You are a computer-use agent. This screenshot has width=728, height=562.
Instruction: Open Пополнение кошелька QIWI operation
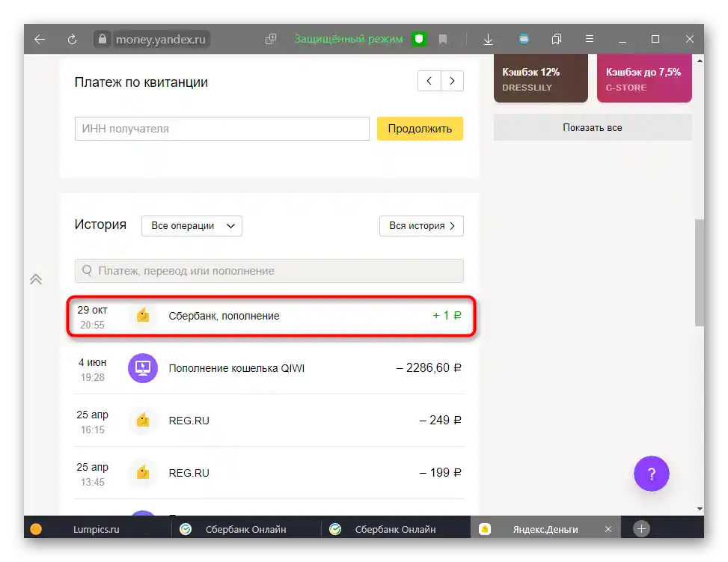[x=269, y=368]
